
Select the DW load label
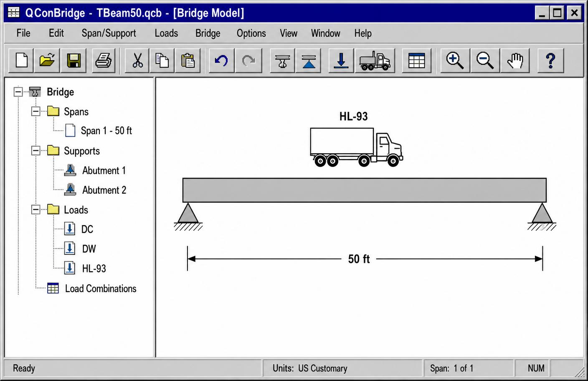coord(89,249)
